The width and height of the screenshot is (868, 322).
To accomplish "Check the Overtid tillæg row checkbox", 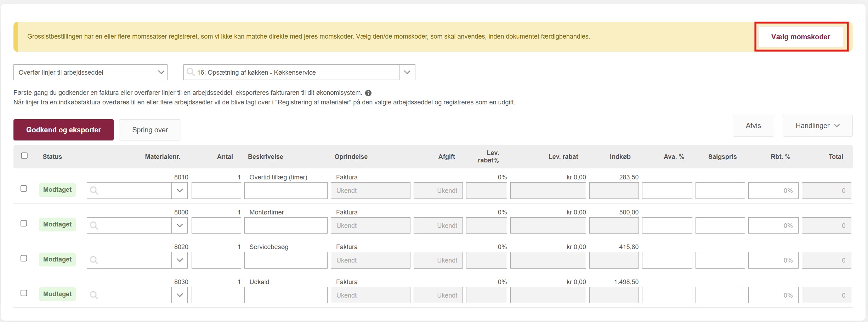I will (x=24, y=189).
